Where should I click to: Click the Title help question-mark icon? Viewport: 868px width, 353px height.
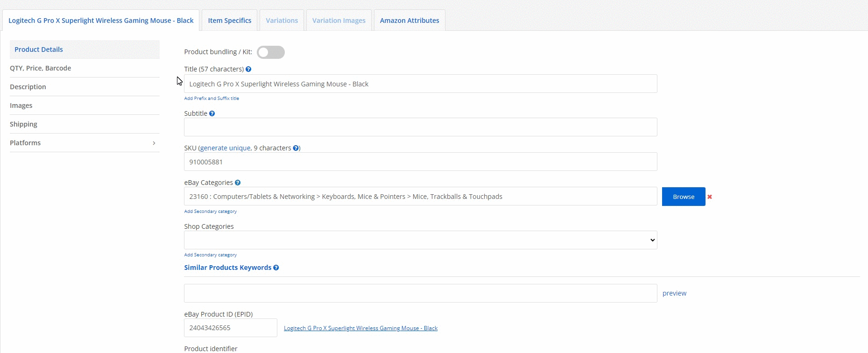[248, 69]
